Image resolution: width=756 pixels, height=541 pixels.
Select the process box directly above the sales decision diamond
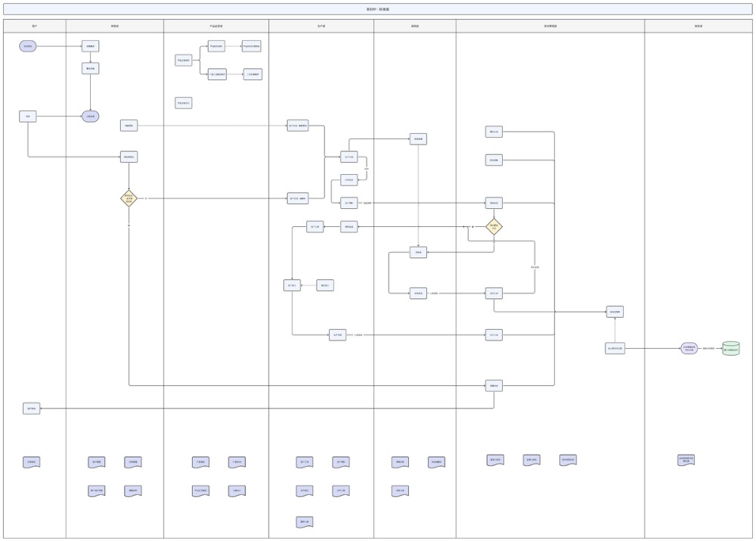click(129, 157)
